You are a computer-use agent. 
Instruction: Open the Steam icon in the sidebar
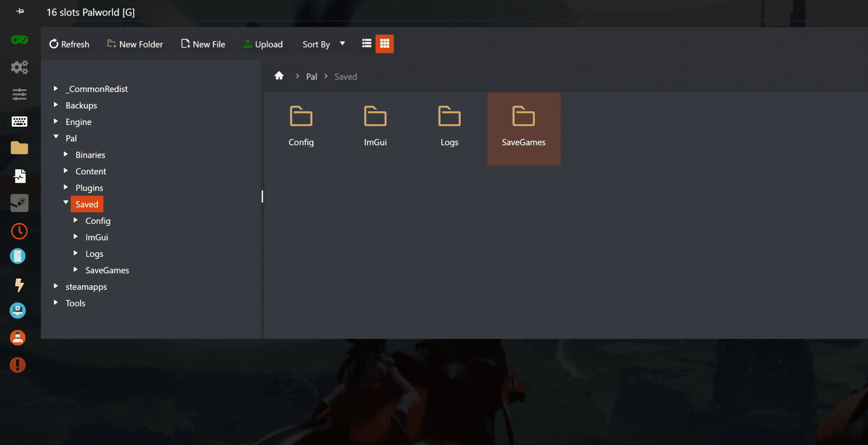(19, 203)
